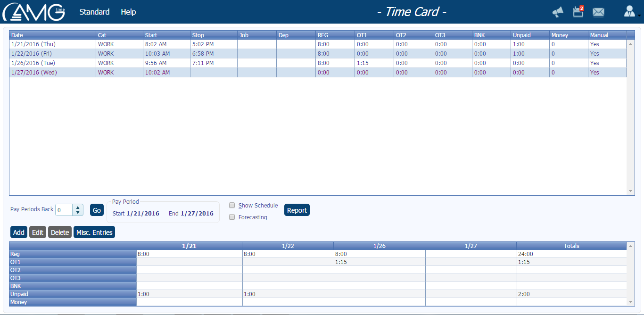644x315 pixels.
Task: Click the Delete button
Action: click(x=60, y=232)
